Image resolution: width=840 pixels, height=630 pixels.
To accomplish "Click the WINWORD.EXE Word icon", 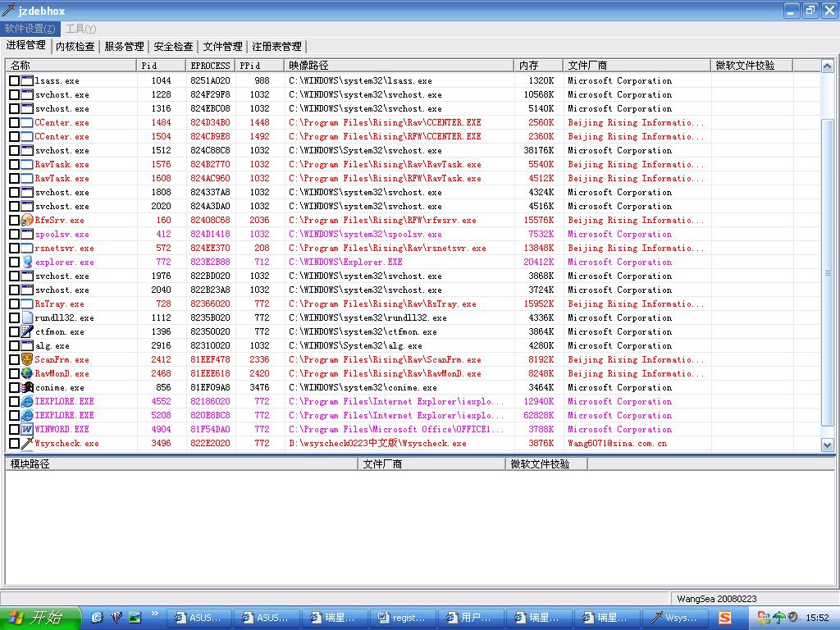I will point(27,430).
